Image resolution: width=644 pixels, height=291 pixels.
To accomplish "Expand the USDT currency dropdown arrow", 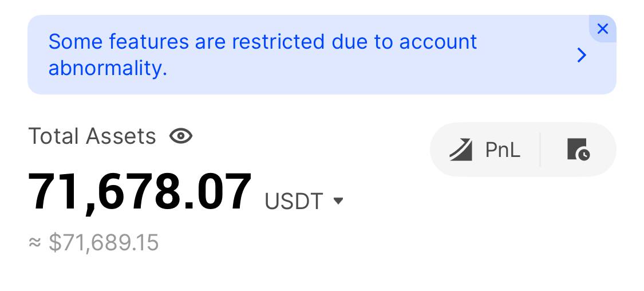I will 338,200.
